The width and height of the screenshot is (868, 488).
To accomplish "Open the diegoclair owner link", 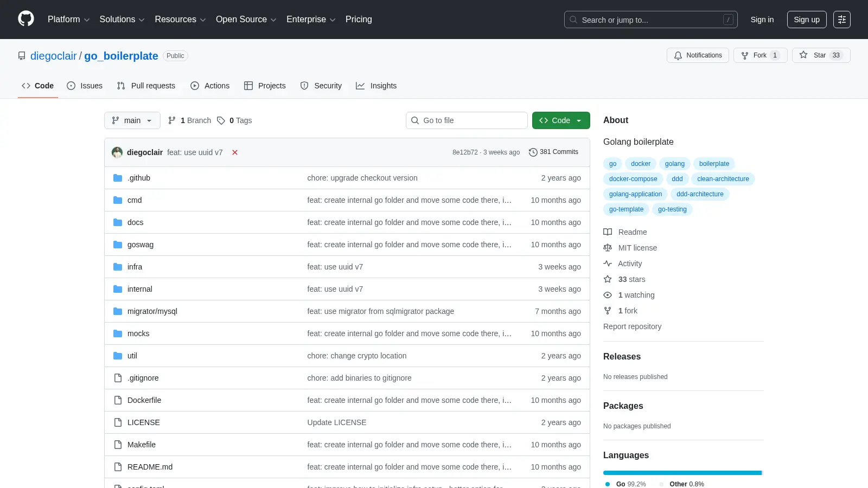I will click(x=54, y=56).
